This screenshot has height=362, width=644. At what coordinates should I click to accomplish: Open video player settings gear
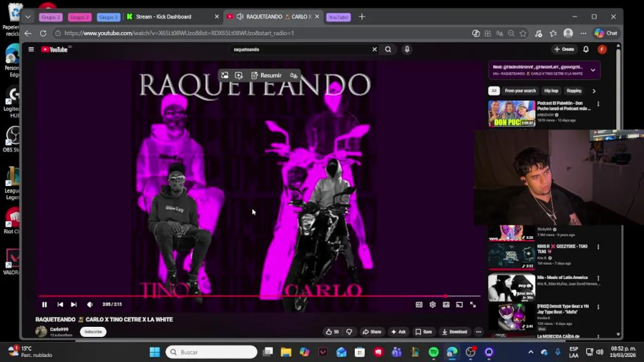pos(432,304)
